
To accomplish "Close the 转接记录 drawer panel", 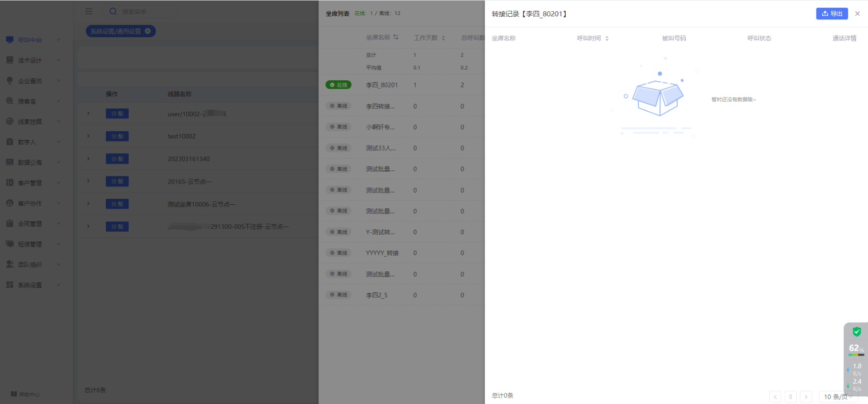I will click(x=857, y=14).
